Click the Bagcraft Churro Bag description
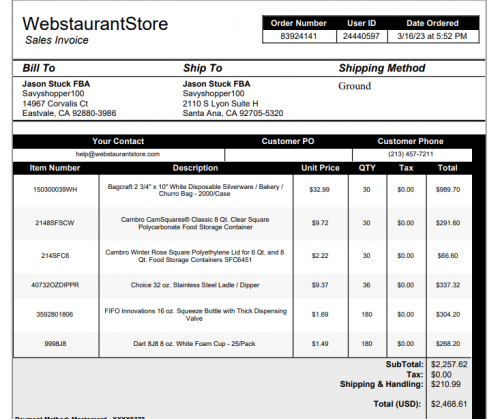500x419 pixels. tap(195, 190)
